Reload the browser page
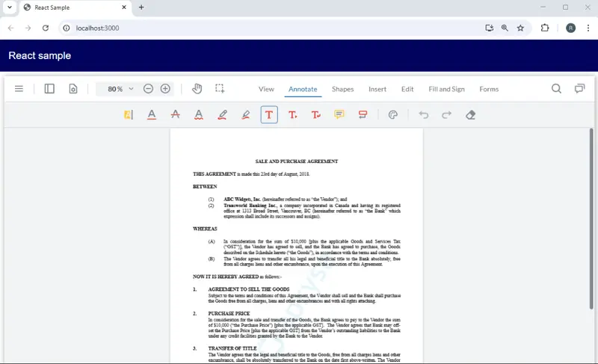Screen dimensions: 598x364 pyautogui.click(x=46, y=28)
